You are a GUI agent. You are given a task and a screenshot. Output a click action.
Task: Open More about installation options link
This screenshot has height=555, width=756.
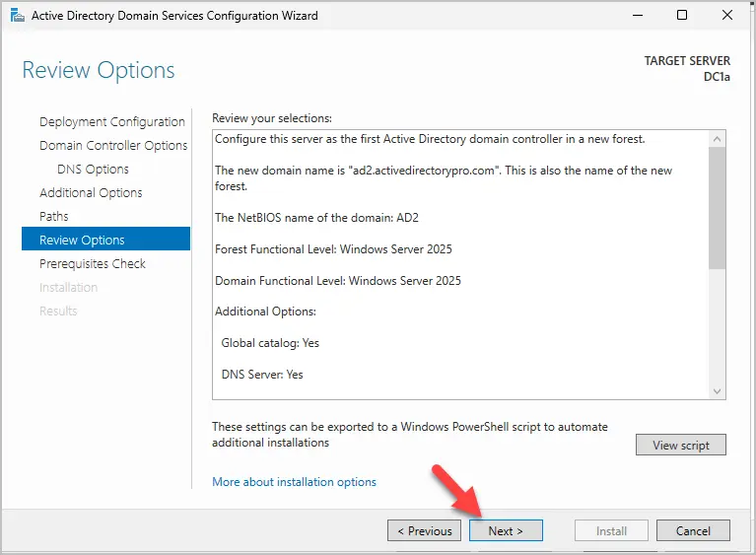pyautogui.click(x=294, y=482)
